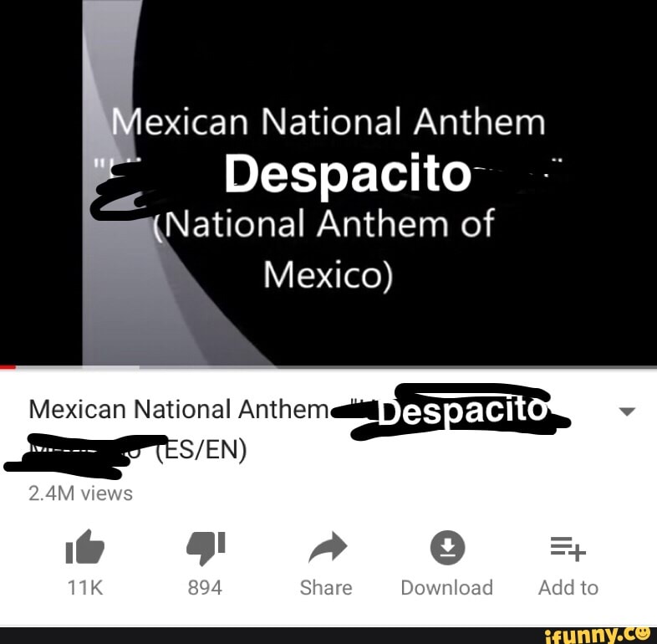Click the Share label

(326, 587)
